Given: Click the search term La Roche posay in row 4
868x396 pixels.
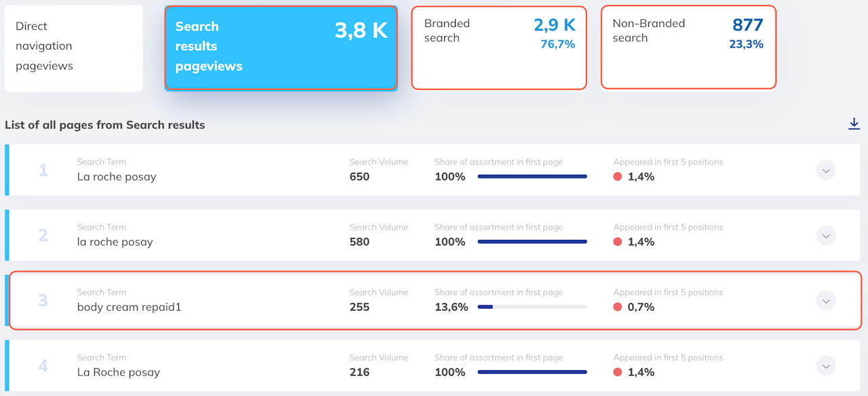Looking at the screenshot, I should click(119, 372).
